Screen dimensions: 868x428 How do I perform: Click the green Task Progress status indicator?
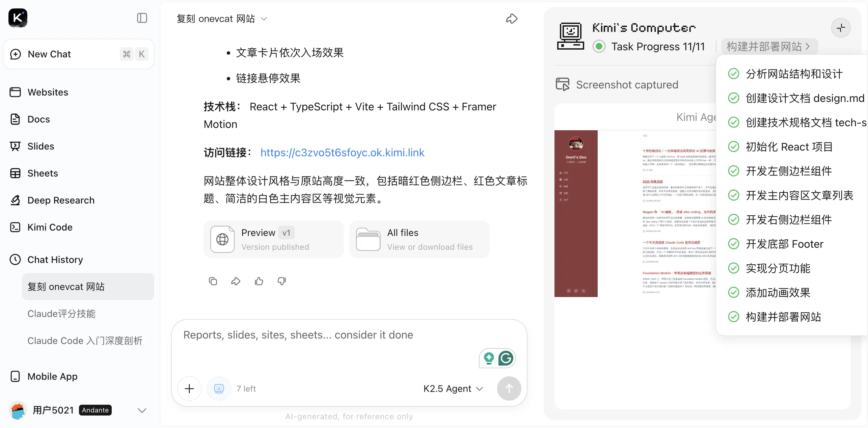599,46
